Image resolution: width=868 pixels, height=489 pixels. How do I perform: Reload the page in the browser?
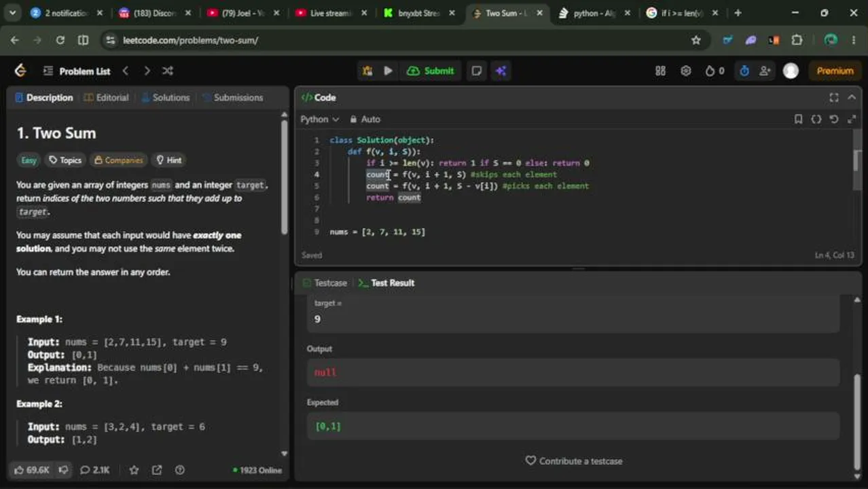click(x=60, y=40)
